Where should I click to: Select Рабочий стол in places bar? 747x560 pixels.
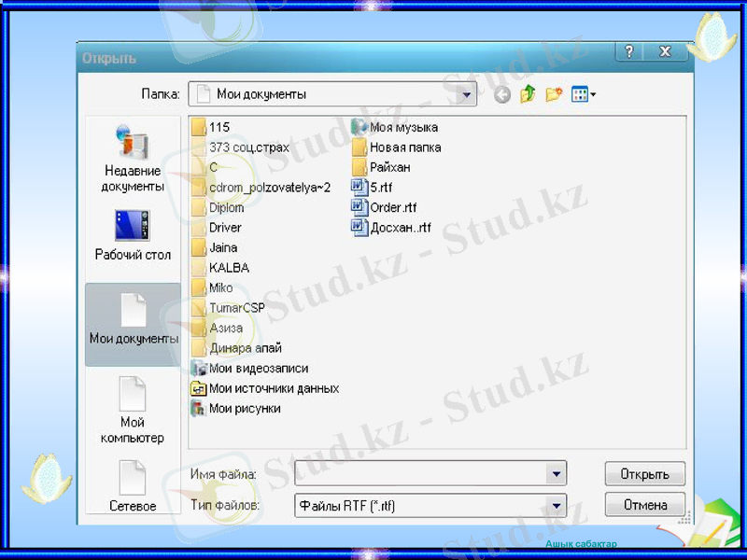point(132,234)
